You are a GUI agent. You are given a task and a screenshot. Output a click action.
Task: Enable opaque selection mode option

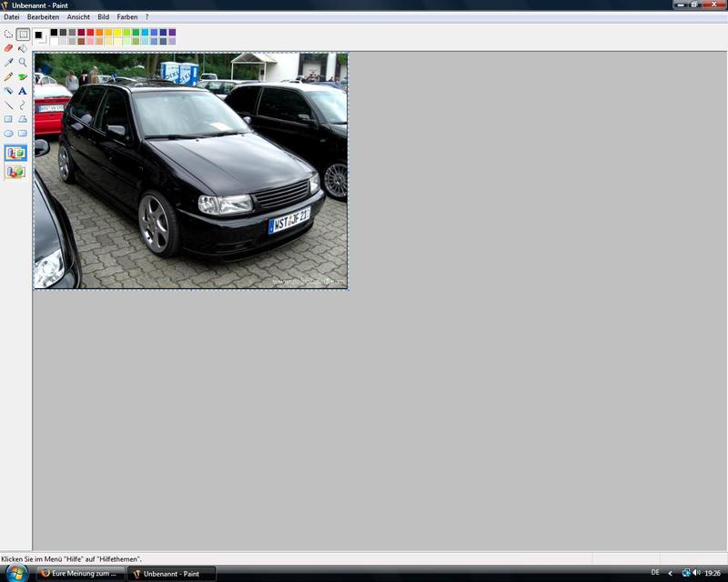[15, 153]
